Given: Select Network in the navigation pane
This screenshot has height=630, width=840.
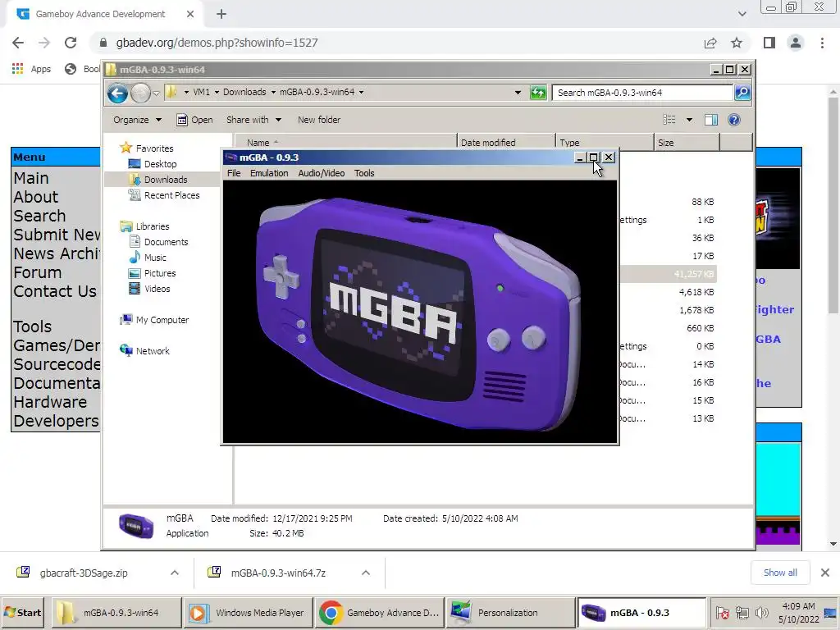Looking at the screenshot, I should pyautogui.click(x=152, y=351).
